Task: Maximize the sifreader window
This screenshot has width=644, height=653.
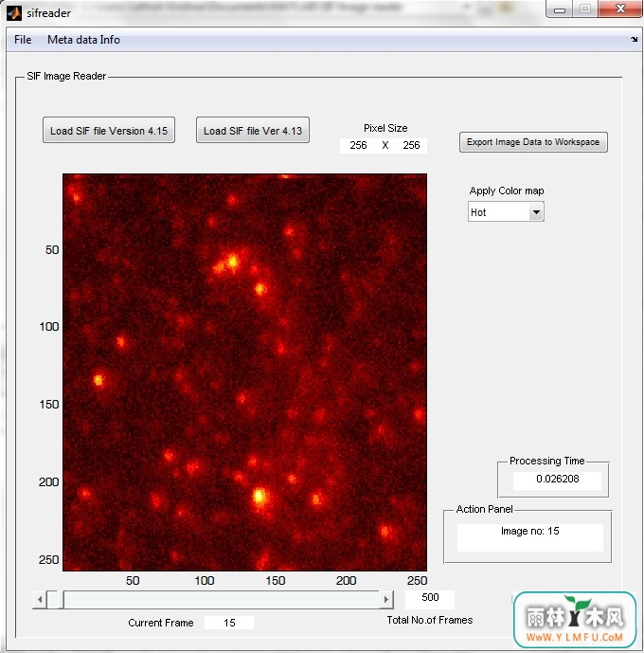Action: [585, 9]
